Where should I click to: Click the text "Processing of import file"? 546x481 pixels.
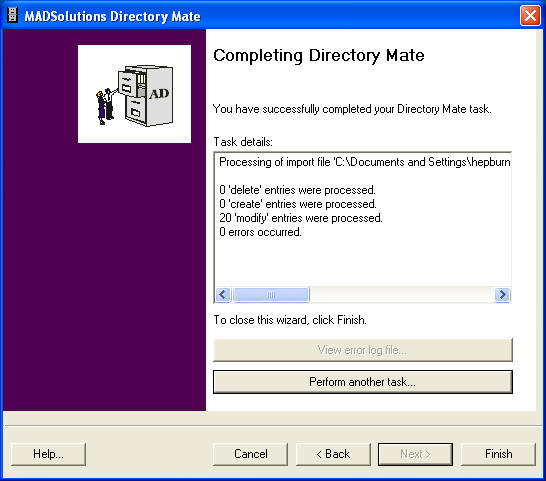point(275,162)
